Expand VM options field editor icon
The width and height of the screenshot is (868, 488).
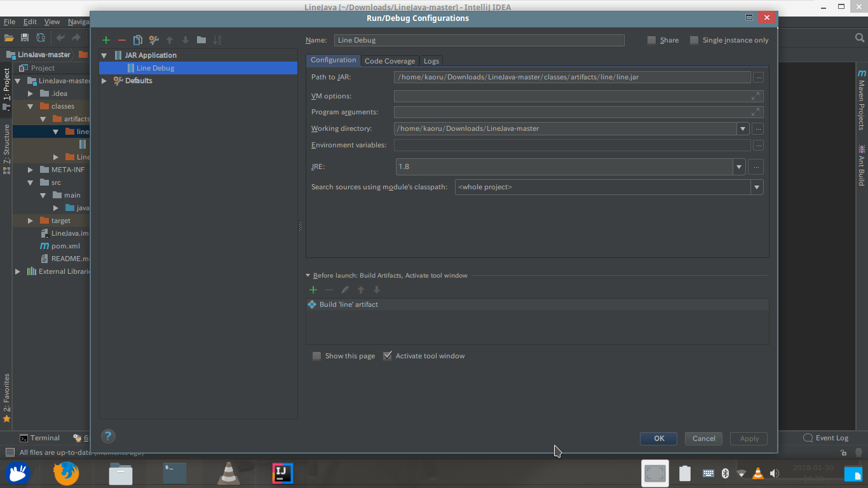[x=756, y=96]
